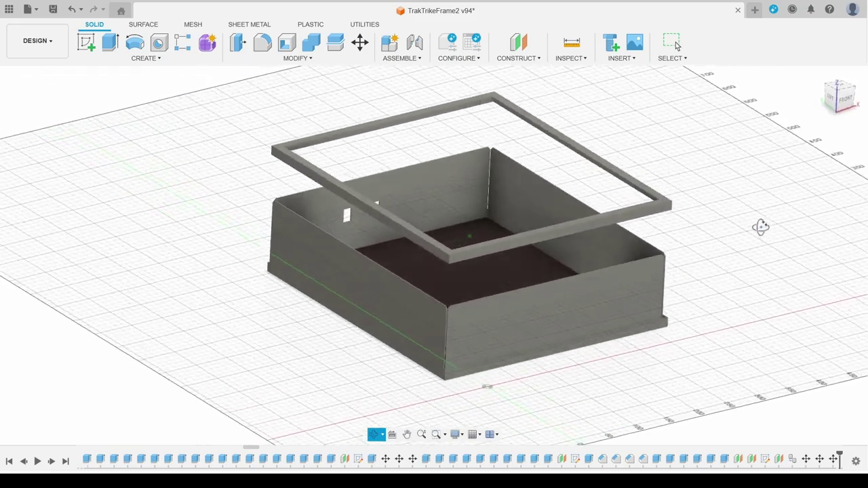Open the notifications bell
Screen dimensions: 868x488
[x=810, y=9]
